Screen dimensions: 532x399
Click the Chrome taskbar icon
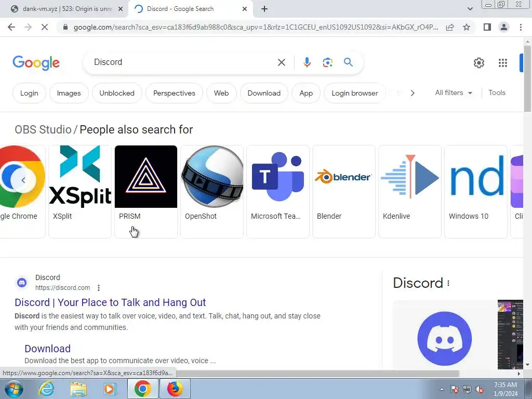[x=142, y=389]
